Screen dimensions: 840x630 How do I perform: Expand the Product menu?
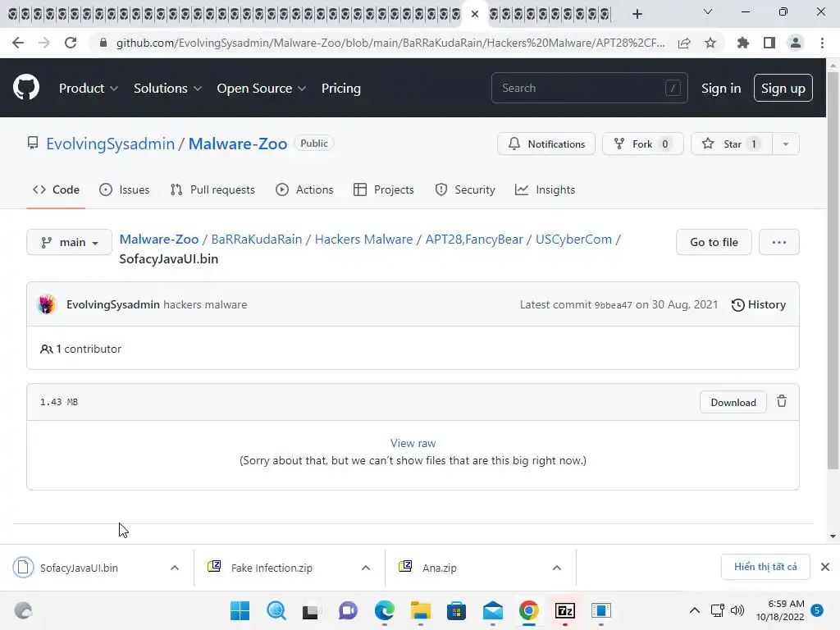tap(89, 89)
